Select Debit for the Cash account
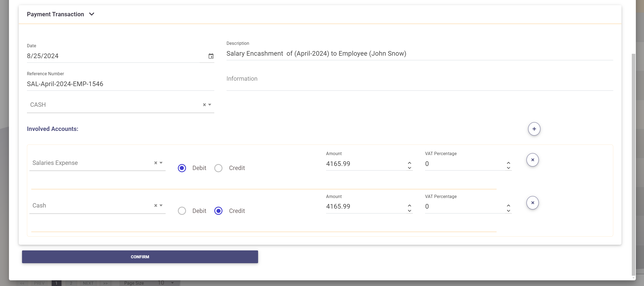Viewport: 644px width, 286px height. point(182,211)
